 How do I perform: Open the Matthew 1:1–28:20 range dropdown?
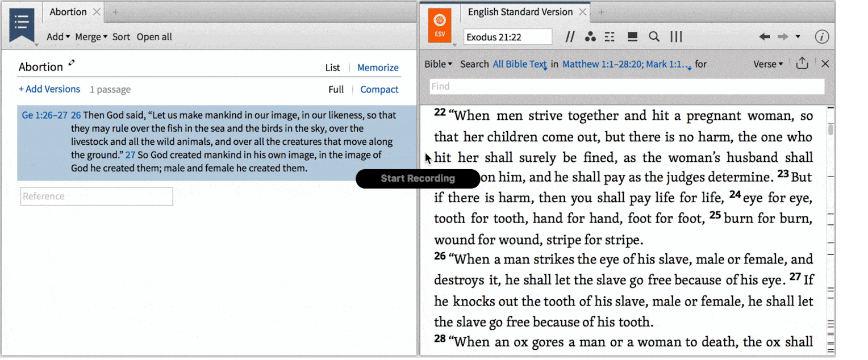pyautogui.click(x=627, y=65)
